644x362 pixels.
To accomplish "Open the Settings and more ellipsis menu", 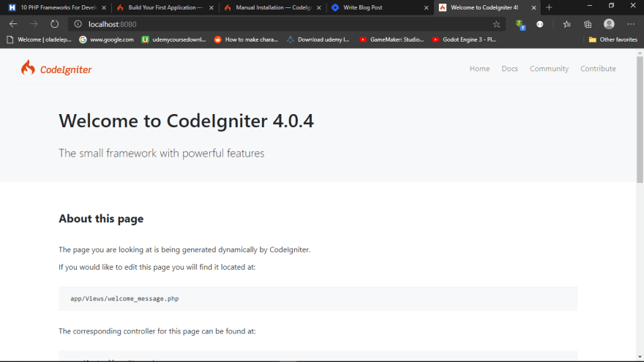I will click(631, 24).
